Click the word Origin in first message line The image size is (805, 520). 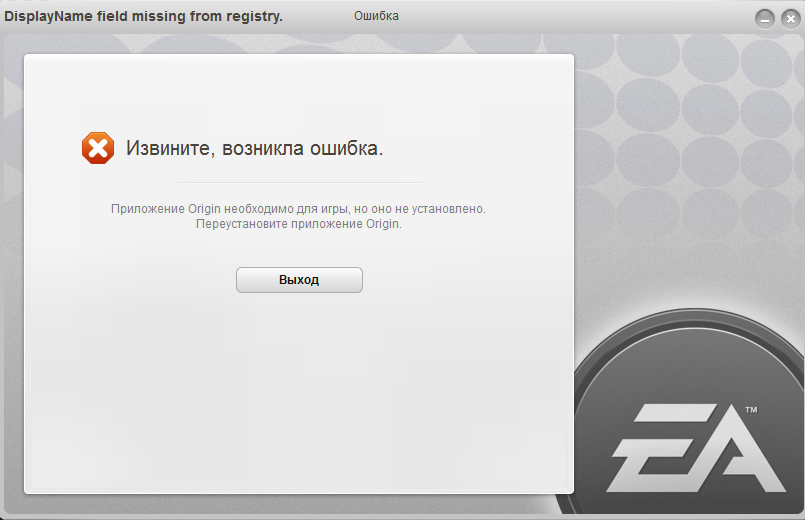pyautogui.click(x=204, y=209)
